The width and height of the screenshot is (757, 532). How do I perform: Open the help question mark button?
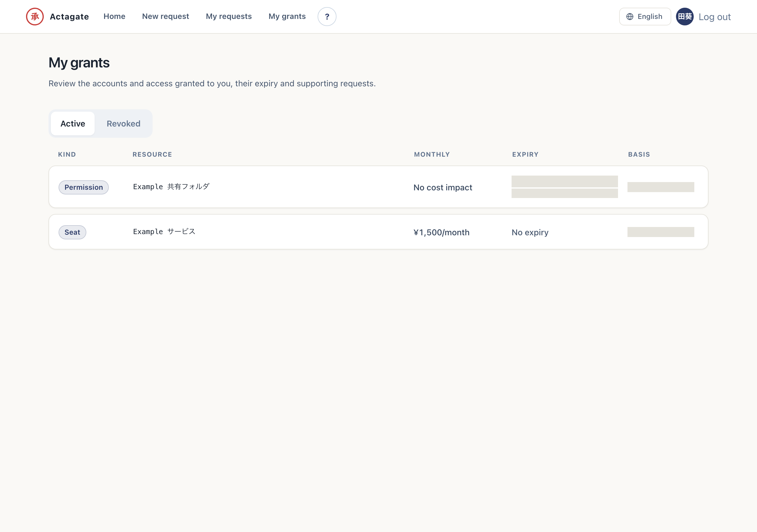pos(327,17)
